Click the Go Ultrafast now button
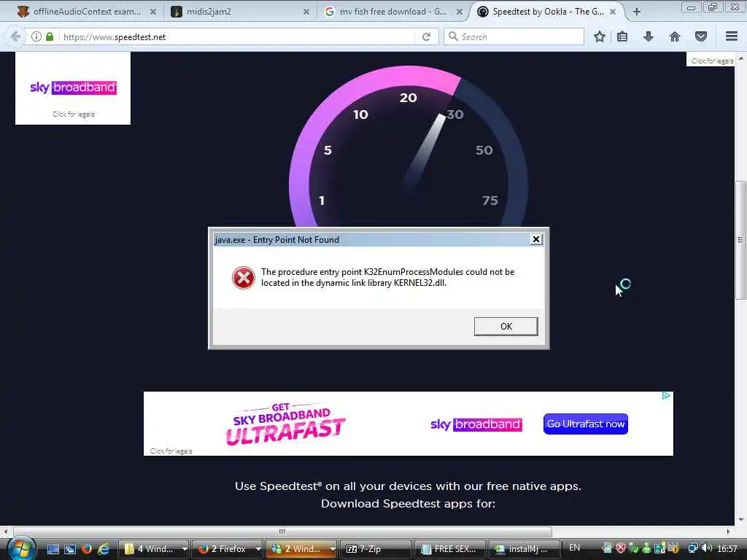The height and width of the screenshot is (560, 747). coord(586,424)
